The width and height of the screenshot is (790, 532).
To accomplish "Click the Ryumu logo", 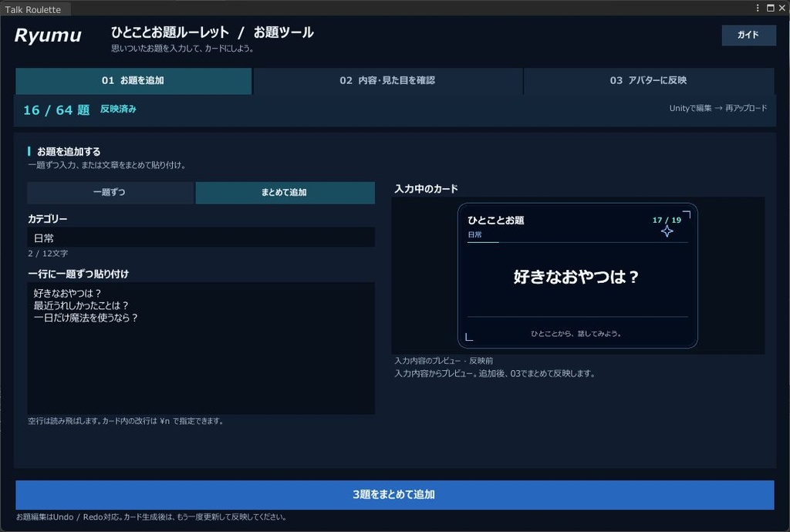I will [x=48, y=35].
